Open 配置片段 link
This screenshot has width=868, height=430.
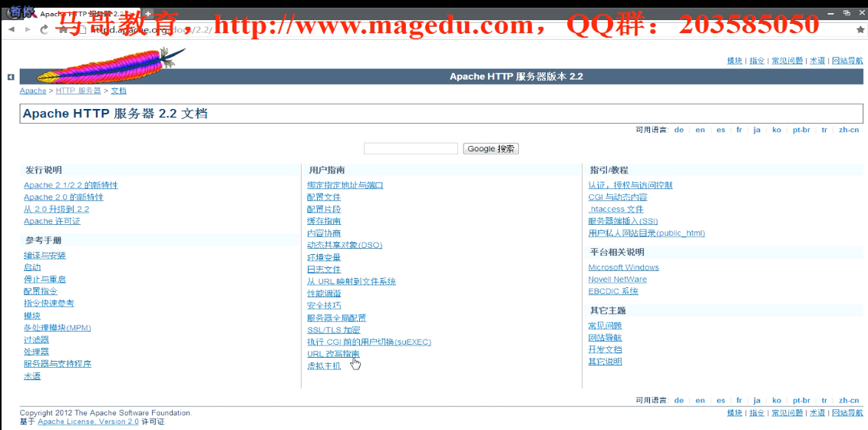325,210
